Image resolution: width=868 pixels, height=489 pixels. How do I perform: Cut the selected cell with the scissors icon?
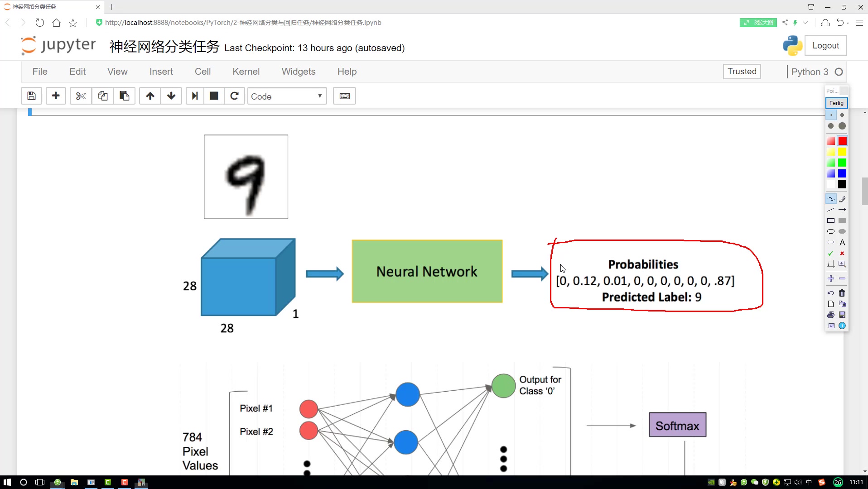click(81, 96)
